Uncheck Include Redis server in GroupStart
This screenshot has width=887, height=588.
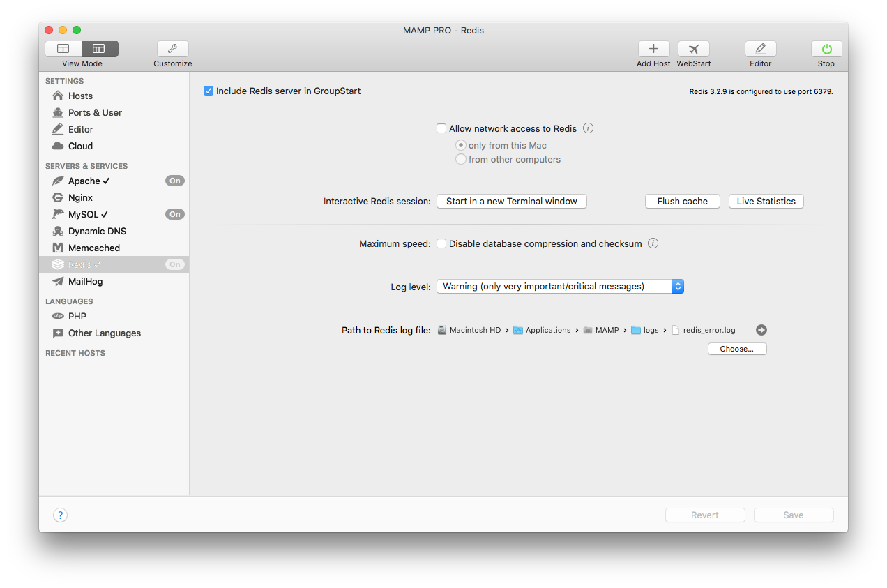point(209,91)
